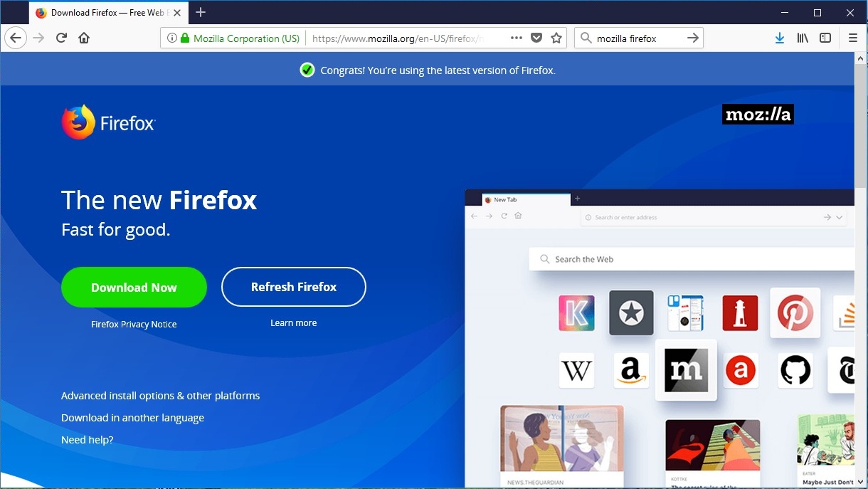Click the mozilla logo in header
Image resolution: width=868 pixels, height=489 pixels.
758,114
